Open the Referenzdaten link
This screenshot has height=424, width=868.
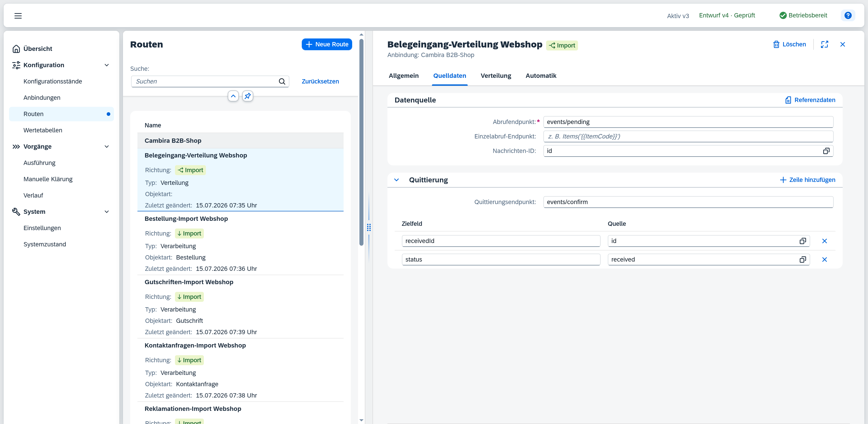(810, 100)
